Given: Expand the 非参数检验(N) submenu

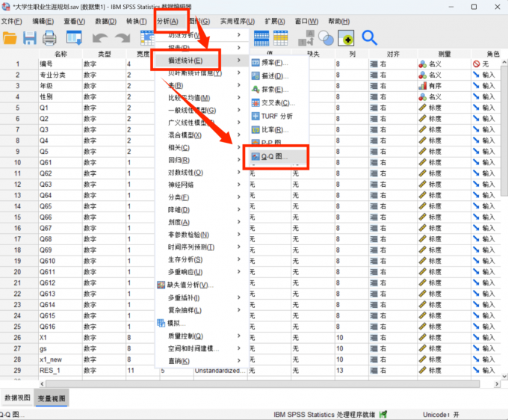Looking at the screenshot, I should (188, 235).
